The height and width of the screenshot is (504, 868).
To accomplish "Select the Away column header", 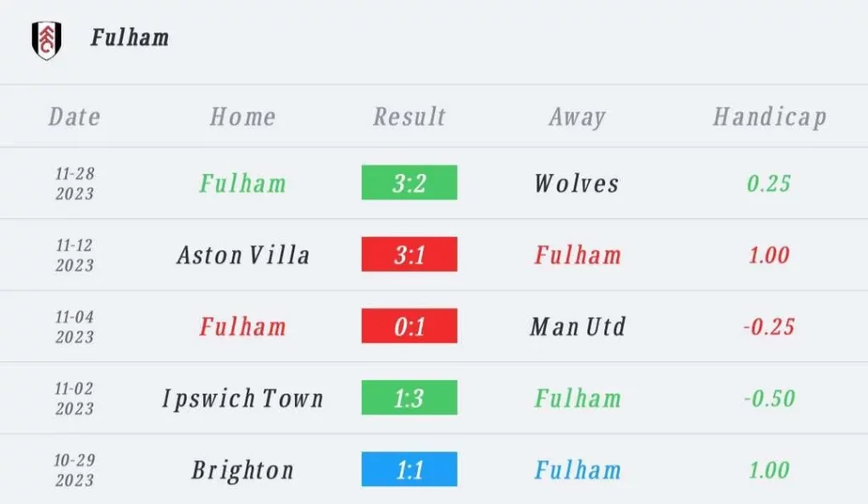I will [x=577, y=117].
